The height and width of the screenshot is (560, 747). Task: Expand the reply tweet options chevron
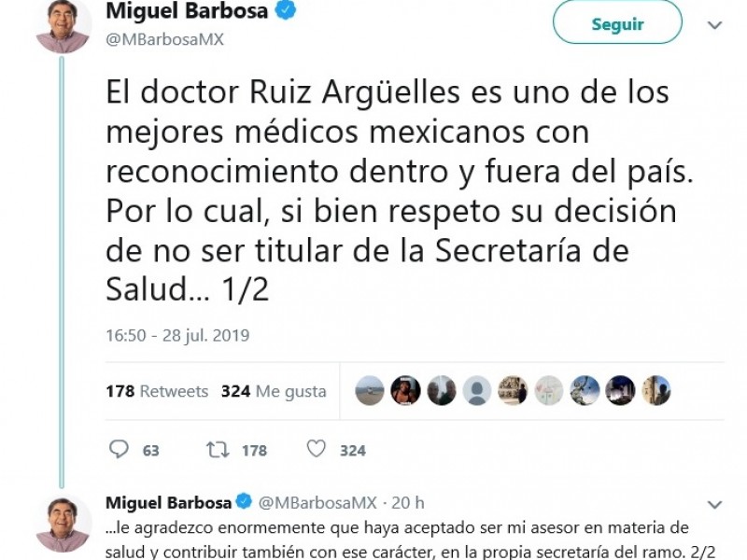715,504
